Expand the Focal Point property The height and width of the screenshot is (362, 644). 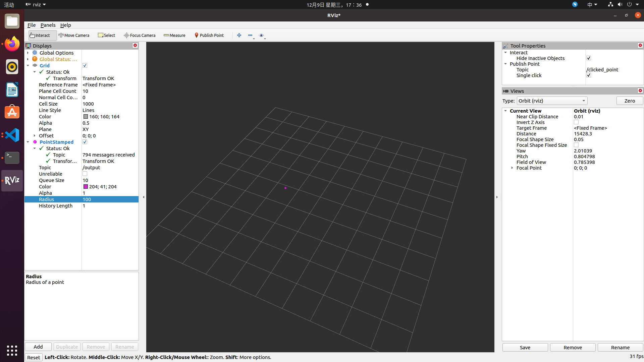(x=512, y=168)
